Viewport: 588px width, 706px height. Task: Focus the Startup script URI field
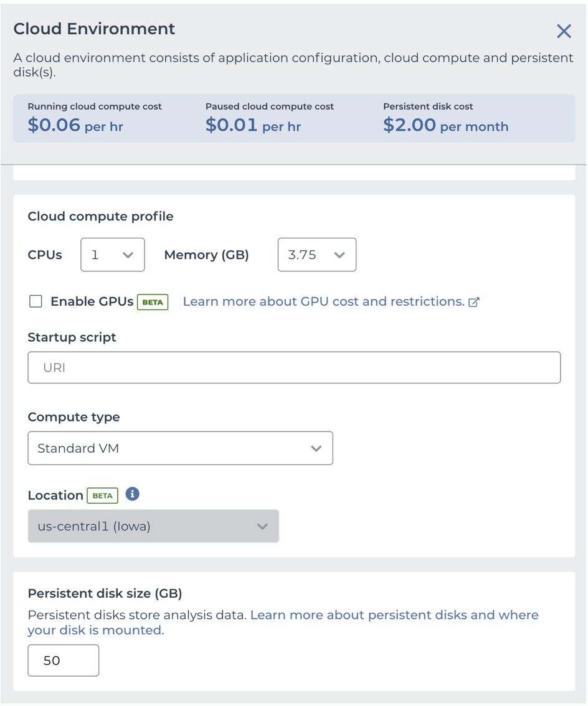tap(294, 367)
